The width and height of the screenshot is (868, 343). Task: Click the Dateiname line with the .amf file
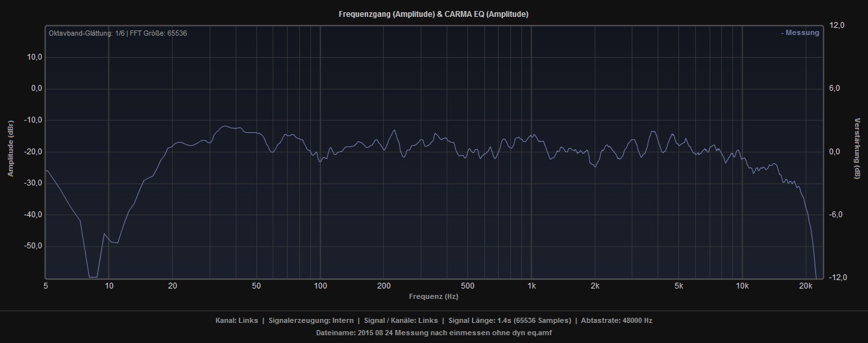pos(434,333)
